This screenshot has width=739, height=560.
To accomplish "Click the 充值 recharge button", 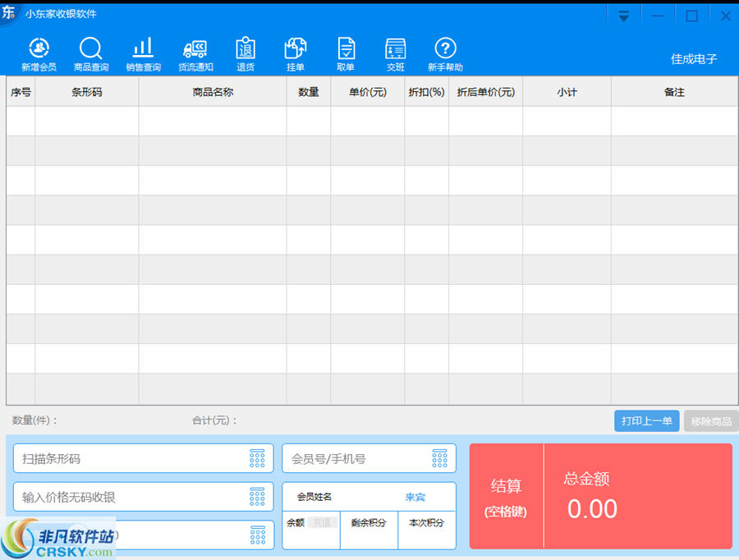I will click(x=323, y=523).
